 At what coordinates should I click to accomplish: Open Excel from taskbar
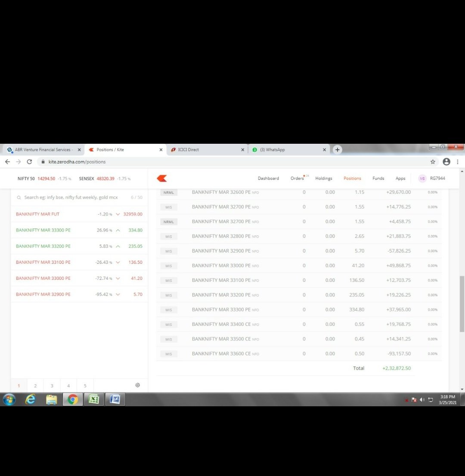coord(94,399)
